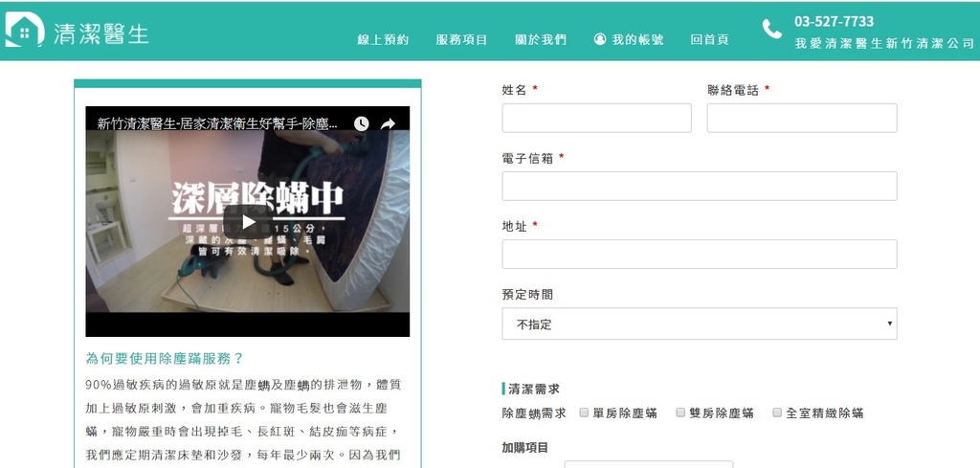This screenshot has width=980, height=468.
Task: Select the 地址 input box
Action: (x=699, y=254)
